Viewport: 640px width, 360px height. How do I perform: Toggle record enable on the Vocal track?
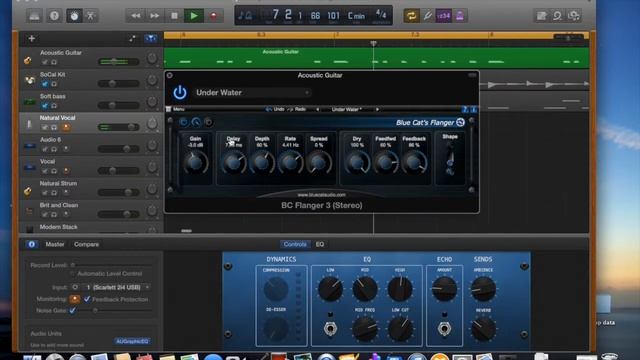coord(66,171)
